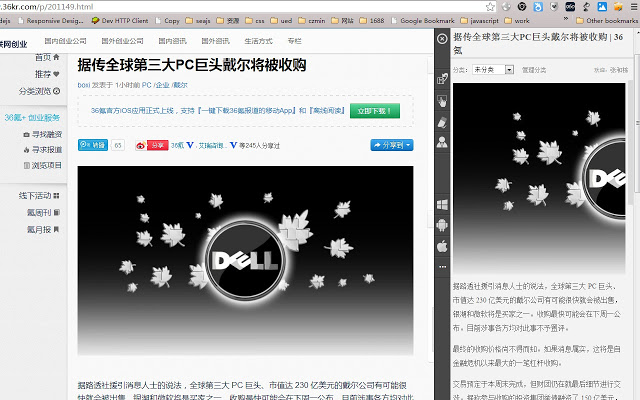This screenshot has height=400, width=640.
Task: Select 首页 in the left sidebar
Action: pos(47,57)
